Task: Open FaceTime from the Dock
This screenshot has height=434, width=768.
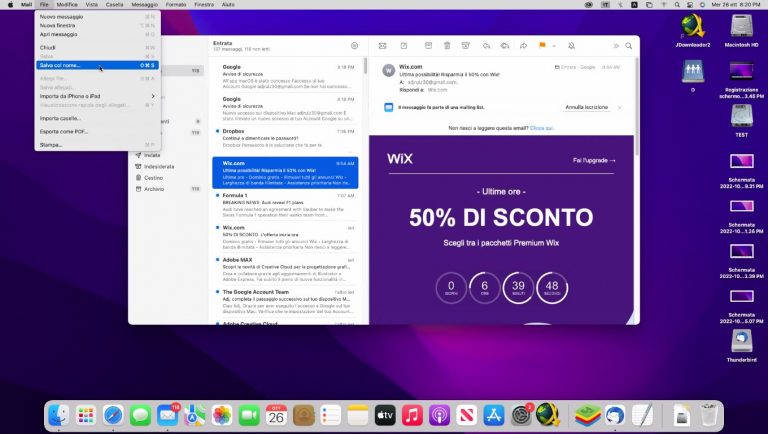Action: [x=249, y=415]
